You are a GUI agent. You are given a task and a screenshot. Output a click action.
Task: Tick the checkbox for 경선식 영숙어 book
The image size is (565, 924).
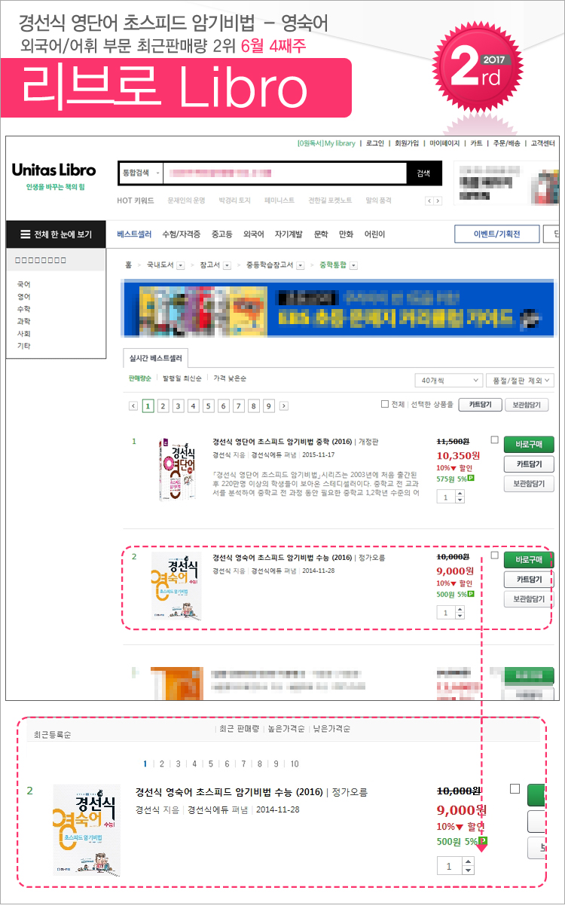point(494,555)
